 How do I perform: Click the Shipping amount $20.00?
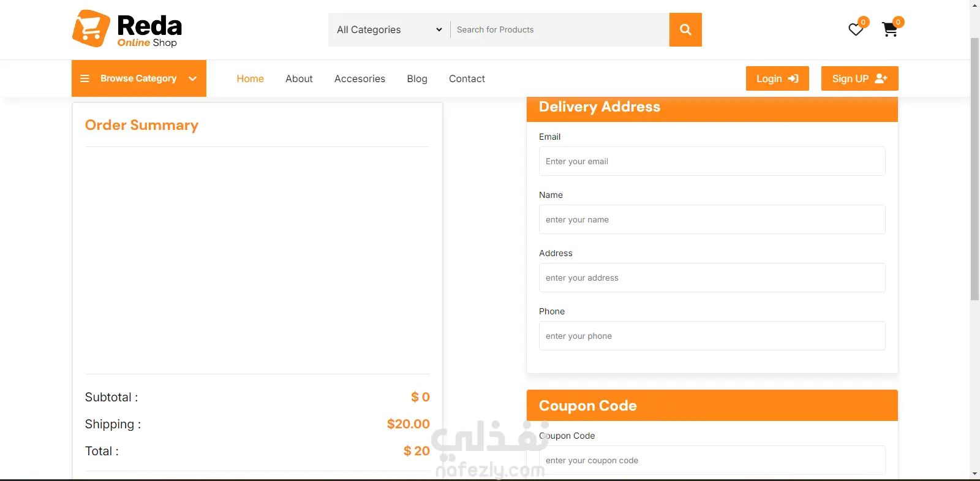pyautogui.click(x=408, y=424)
